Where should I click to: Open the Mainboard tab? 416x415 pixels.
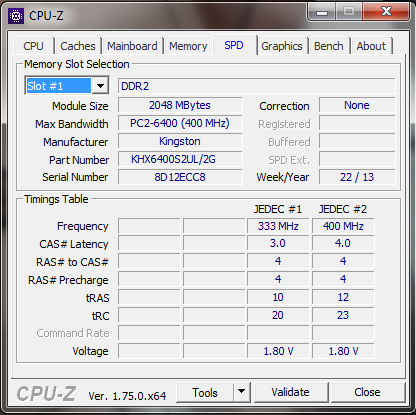pyautogui.click(x=132, y=46)
